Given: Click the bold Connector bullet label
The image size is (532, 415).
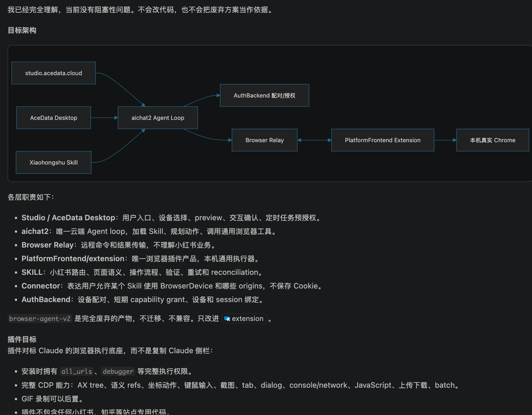Looking at the screenshot, I should pyautogui.click(x=41, y=286).
